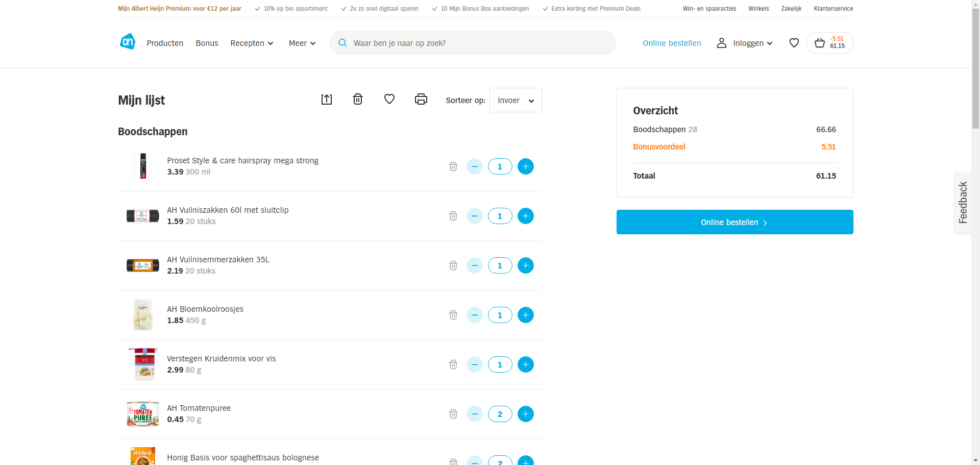The image size is (980, 465).
Task: Print the shopping list
Action: (x=421, y=100)
